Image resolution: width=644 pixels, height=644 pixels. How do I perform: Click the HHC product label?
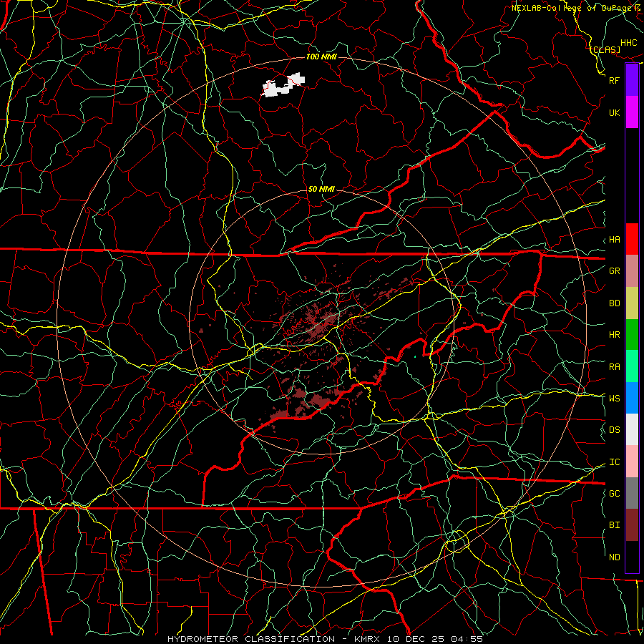pos(629,43)
